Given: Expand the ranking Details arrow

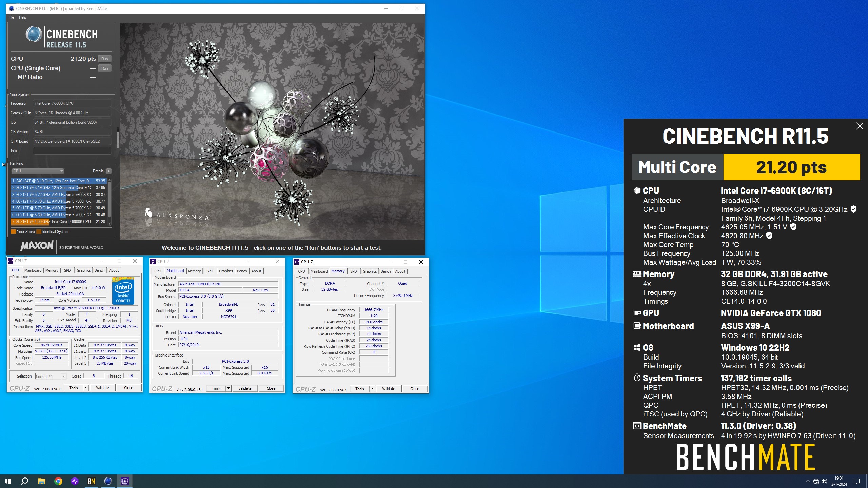Looking at the screenshot, I should (109, 171).
